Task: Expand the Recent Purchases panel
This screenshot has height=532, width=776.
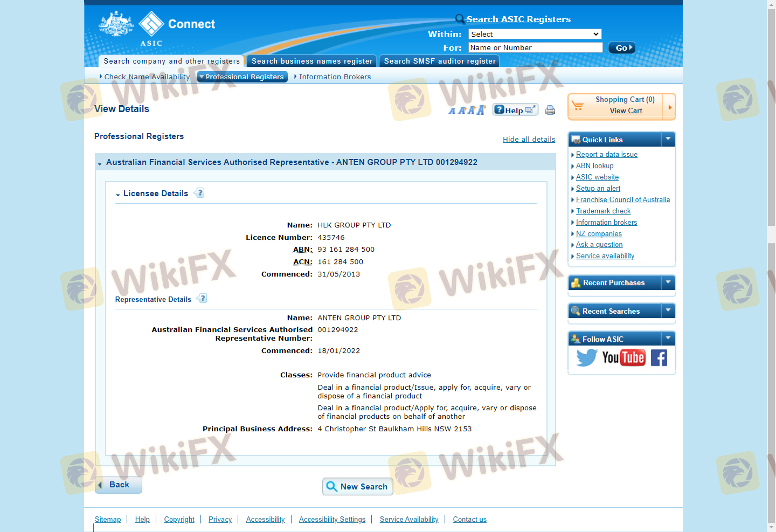Action: [668, 282]
